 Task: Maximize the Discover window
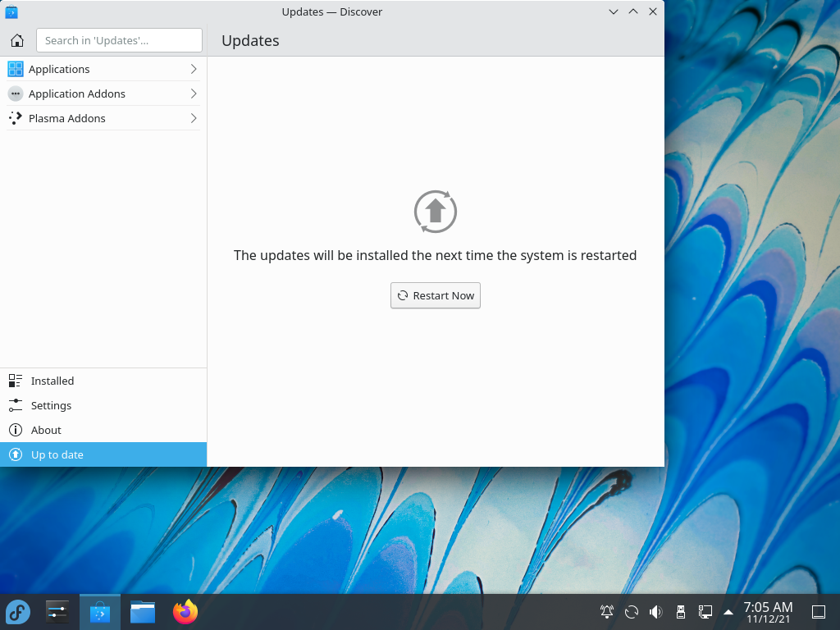pos(633,11)
